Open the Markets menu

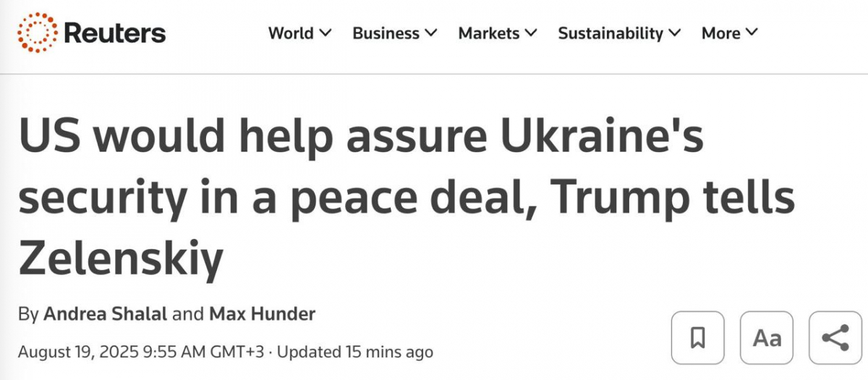pyautogui.click(x=489, y=33)
